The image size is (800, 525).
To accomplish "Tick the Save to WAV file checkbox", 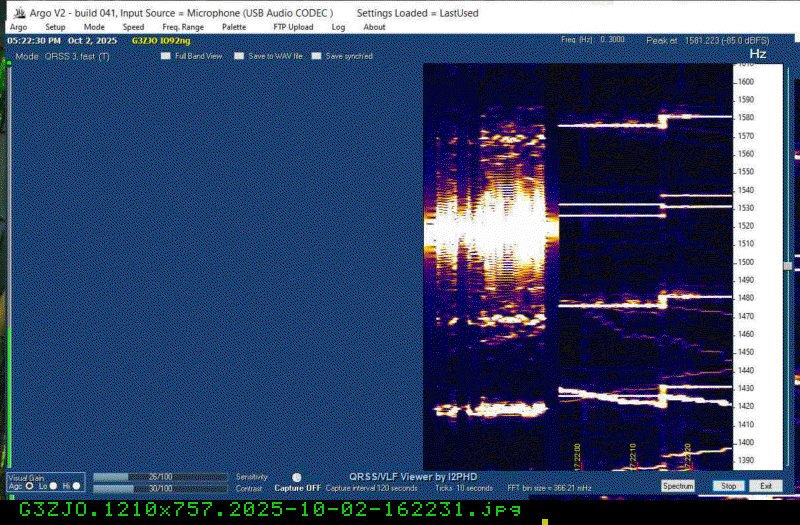I will click(x=240, y=57).
